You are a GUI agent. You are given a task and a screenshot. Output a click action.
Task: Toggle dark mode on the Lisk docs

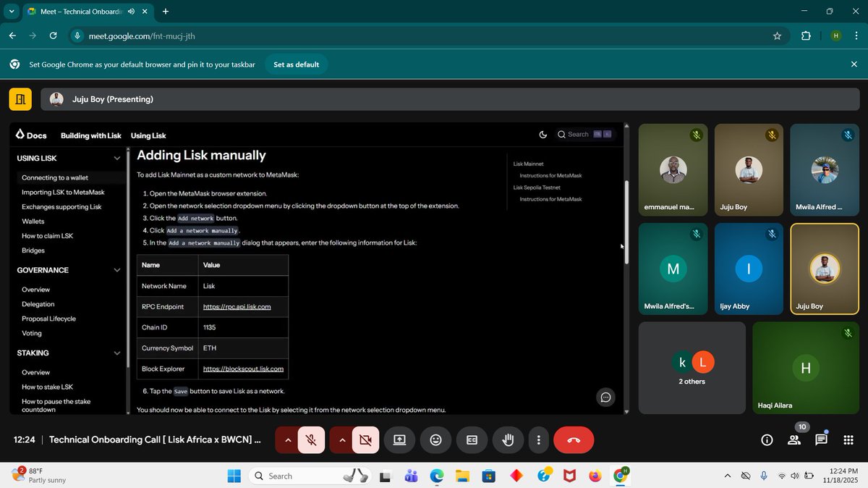click(x=543, y=135)
